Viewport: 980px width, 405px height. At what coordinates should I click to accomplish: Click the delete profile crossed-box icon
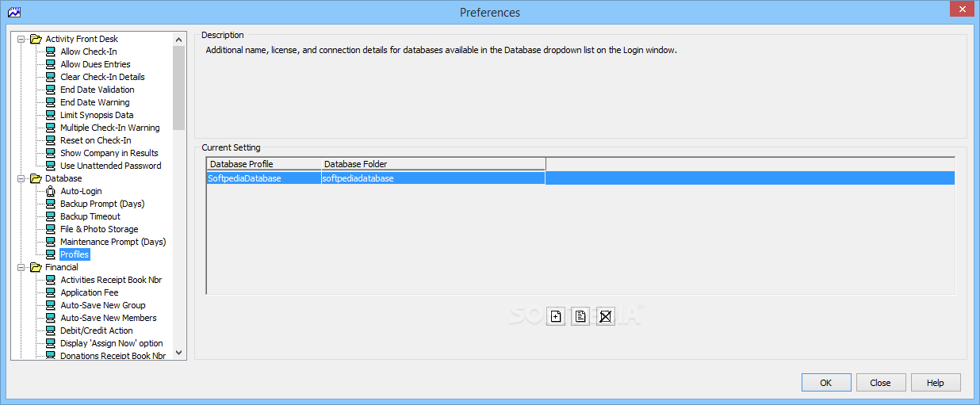tap(606, 316)
